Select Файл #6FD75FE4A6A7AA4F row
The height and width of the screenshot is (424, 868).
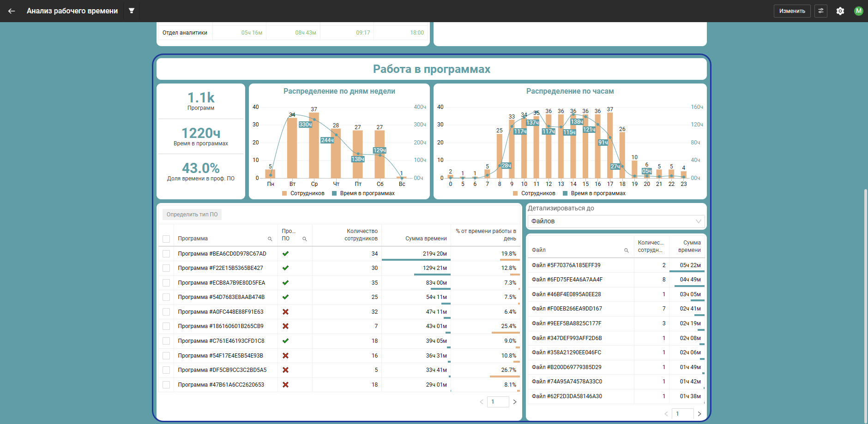click(616, 280)
